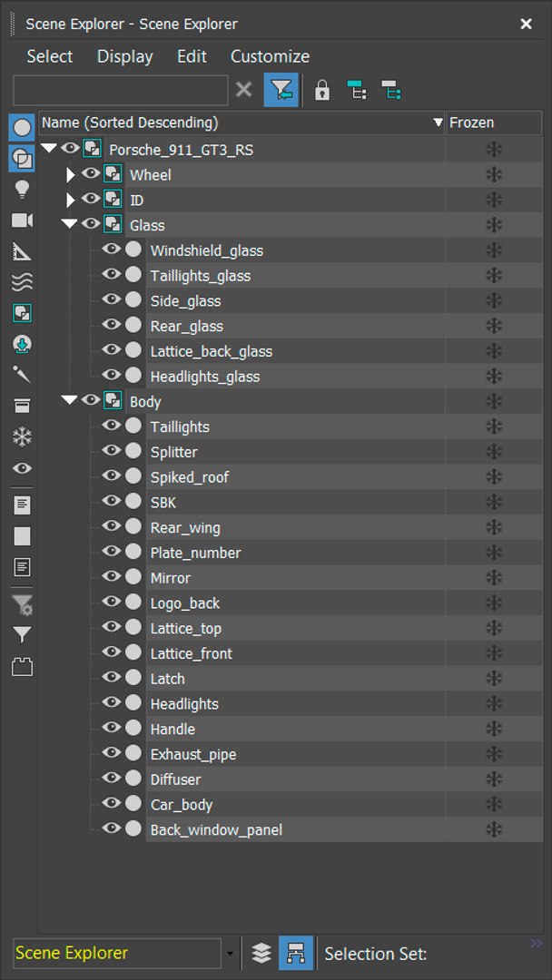Click the Name column sort arrow
This screenshot has width=552, height=980.
439,123
